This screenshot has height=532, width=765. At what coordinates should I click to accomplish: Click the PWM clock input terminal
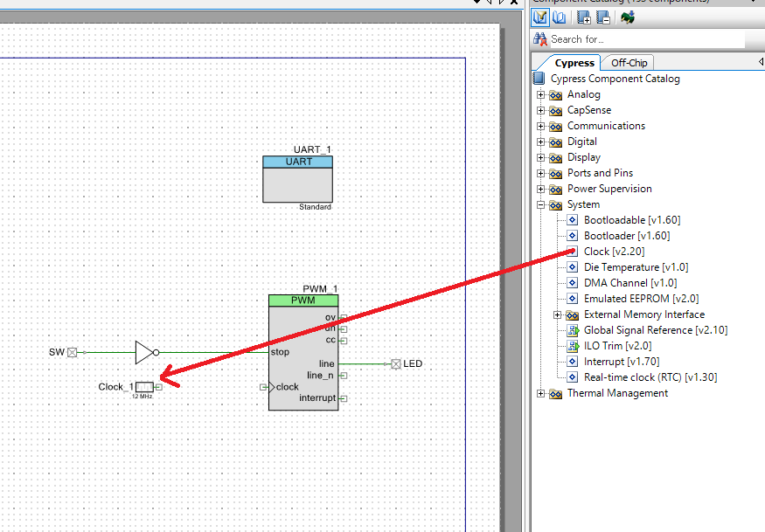[x=263, y=387]
